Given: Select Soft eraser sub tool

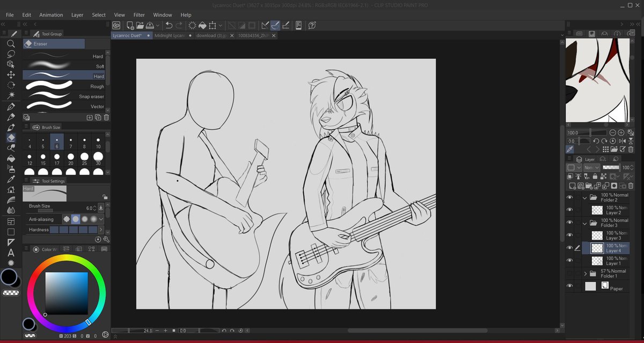Looking at the screenshot, I should pyautogui.click(x=64, y=66).
